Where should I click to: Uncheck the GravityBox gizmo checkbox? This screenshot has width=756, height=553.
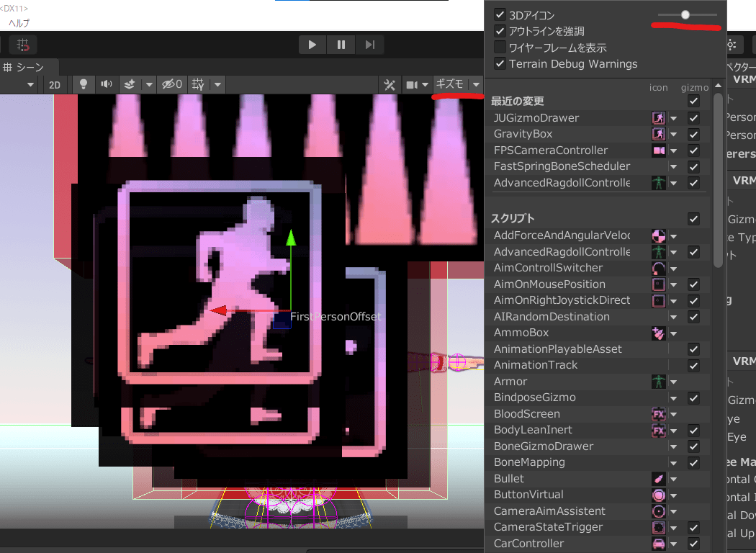[x=694, y=134]
